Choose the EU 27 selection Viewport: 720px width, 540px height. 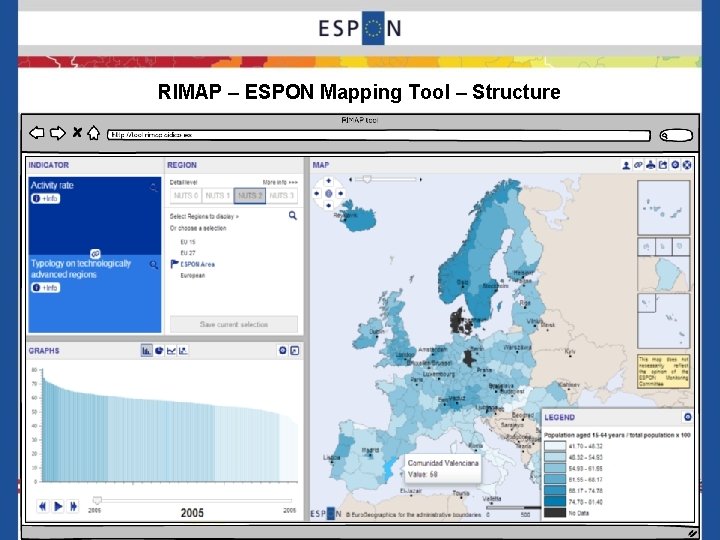(188, 253)
